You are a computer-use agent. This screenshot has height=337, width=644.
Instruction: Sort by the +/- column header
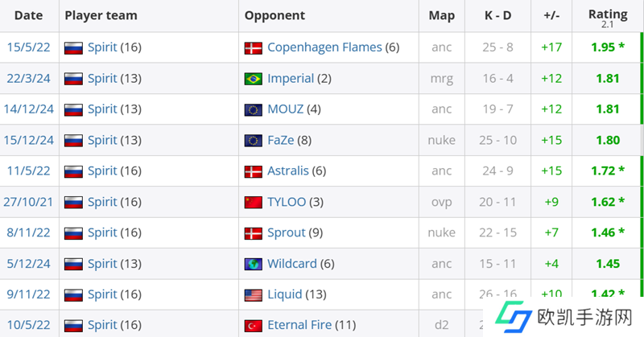click(x=551, y=15)
